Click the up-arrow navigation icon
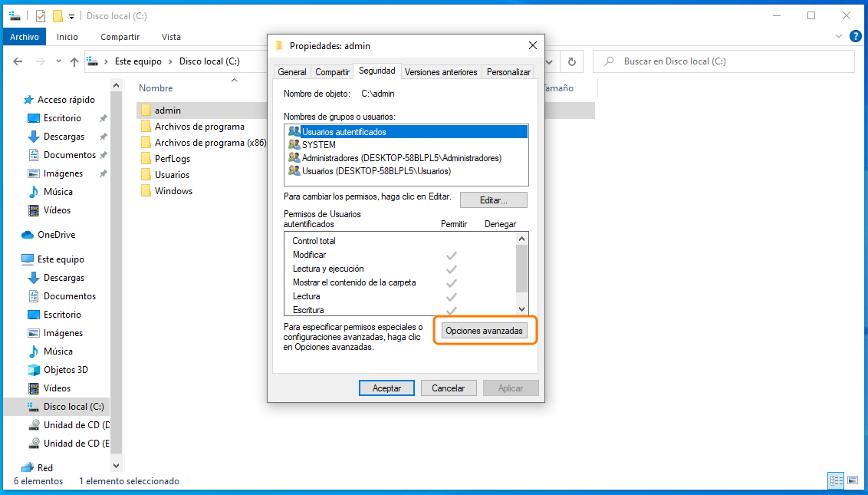Image resolution: width=868 pixels, height=495 pixels. pos(74,61)
